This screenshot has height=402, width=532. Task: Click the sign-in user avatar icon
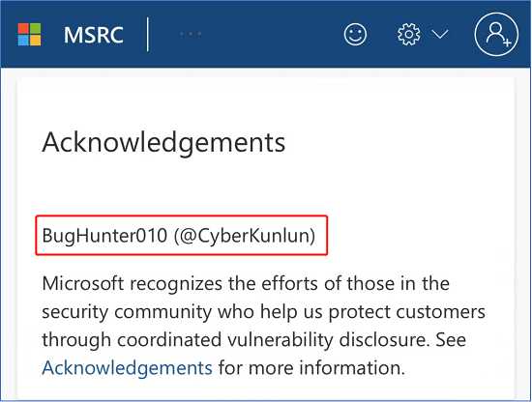tap(496, 34)
